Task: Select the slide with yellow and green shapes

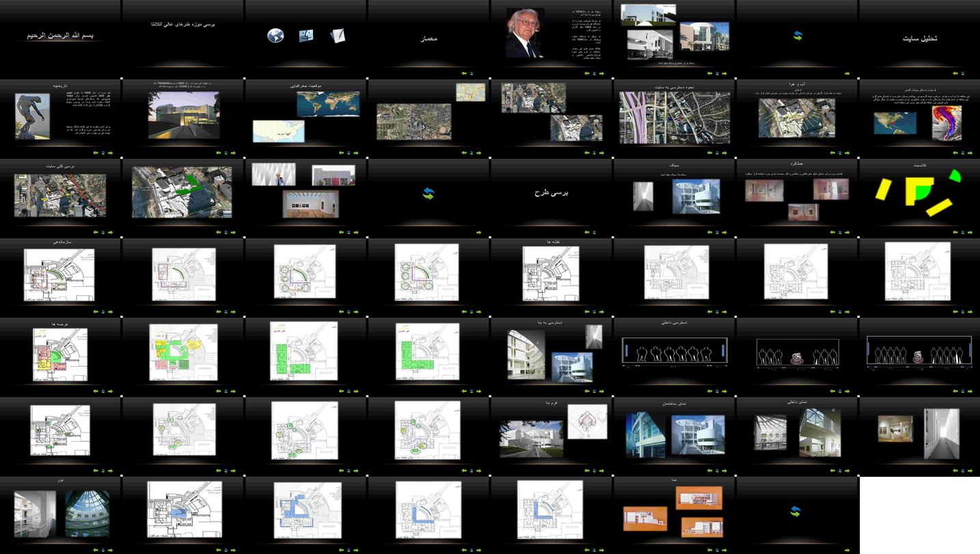Action: coord(919,193)
